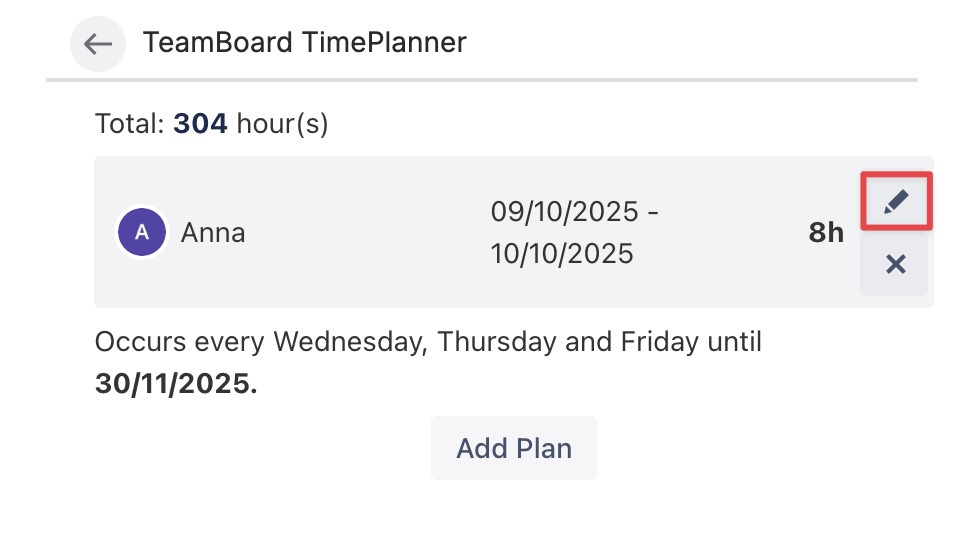Click the word Total in the summary line
This screenshot has width=968, height=544.
(x=128, y=124)
